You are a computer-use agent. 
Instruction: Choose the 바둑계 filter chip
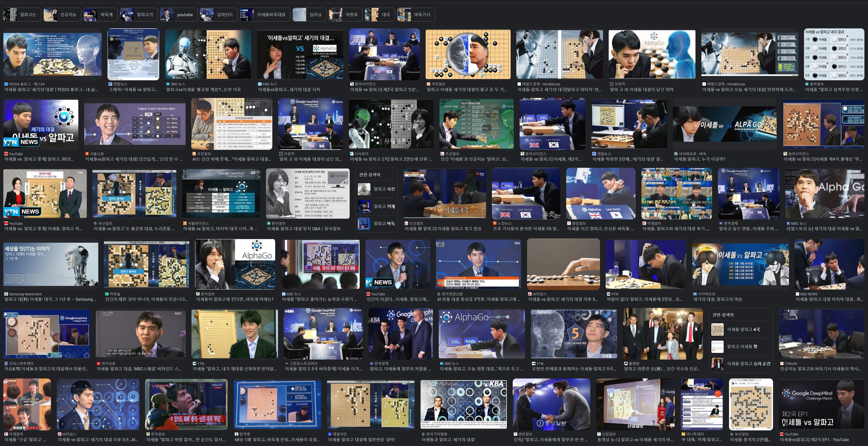point(100,15)
